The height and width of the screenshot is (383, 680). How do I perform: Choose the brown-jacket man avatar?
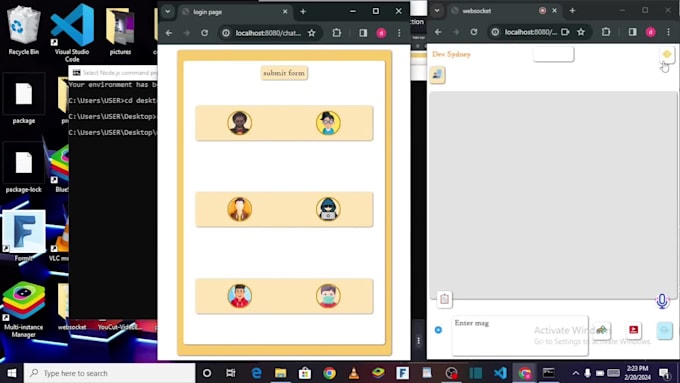coord(239,209)
